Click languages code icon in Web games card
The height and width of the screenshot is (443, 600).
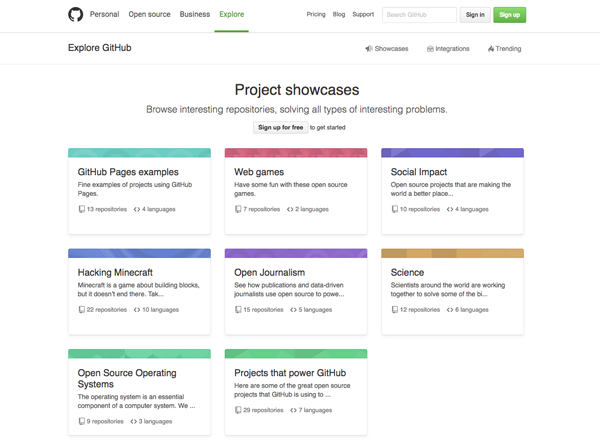pos(291,209)
